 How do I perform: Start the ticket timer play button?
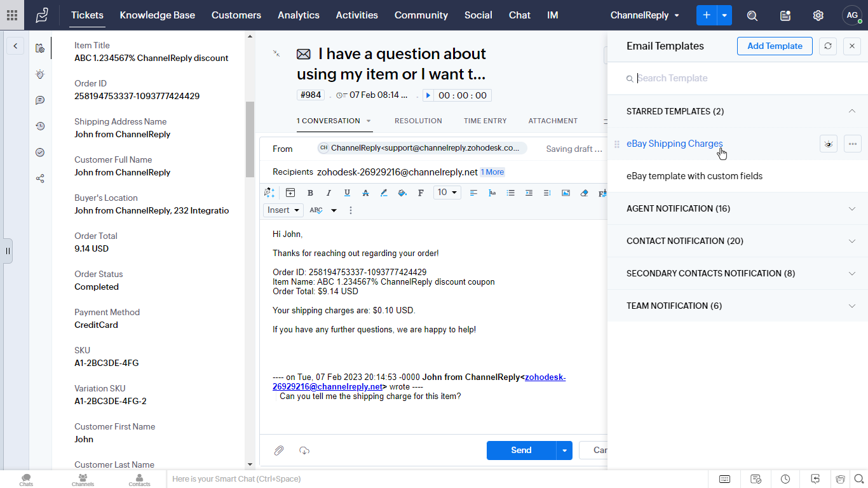click(428, 95)
